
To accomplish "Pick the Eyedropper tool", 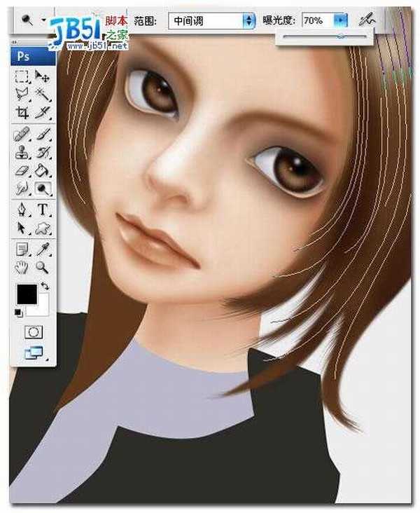I will click(x=43, y=248).
